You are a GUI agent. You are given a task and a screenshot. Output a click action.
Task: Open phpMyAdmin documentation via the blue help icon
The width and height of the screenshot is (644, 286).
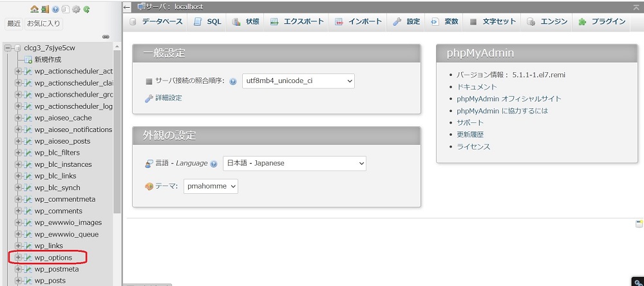coord(55,9)
